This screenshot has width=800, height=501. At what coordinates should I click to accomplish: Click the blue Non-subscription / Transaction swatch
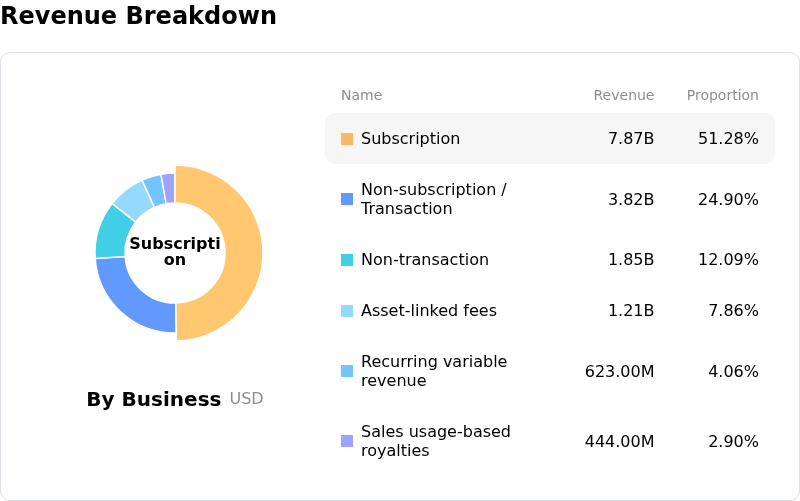[x=347, y=199]
